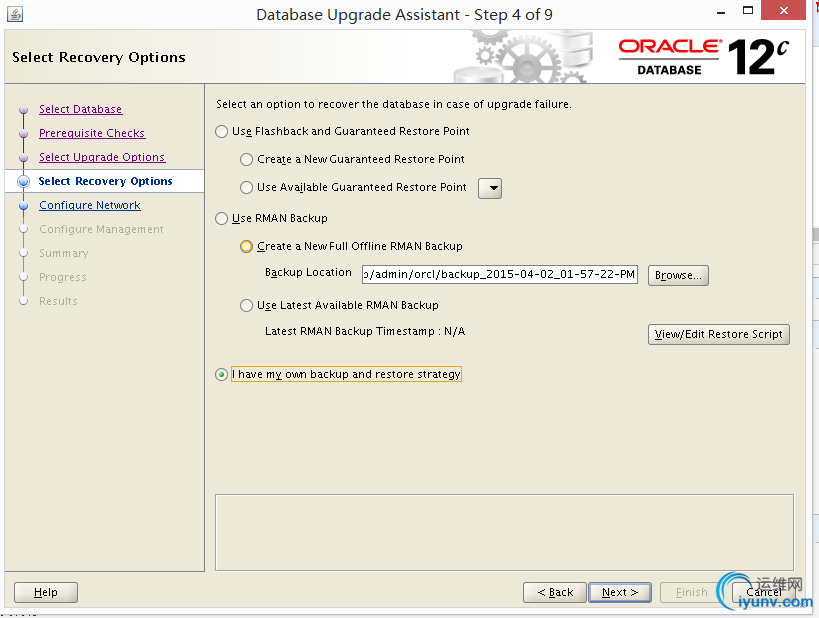Go to Configure Network step
The image size is (819, 618).
pos(90,205)
